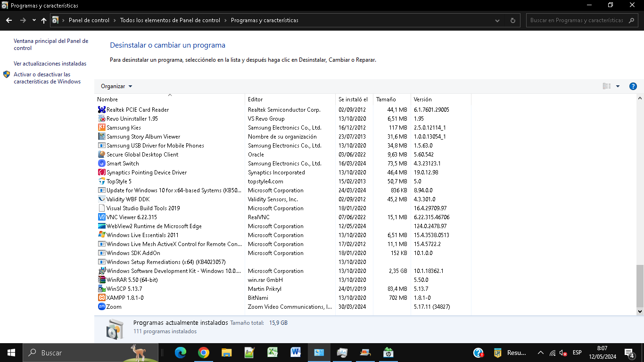Open Google Chrome from the taskbar
This screenshot has height=362, width=644.
click(x=204, y=353)
